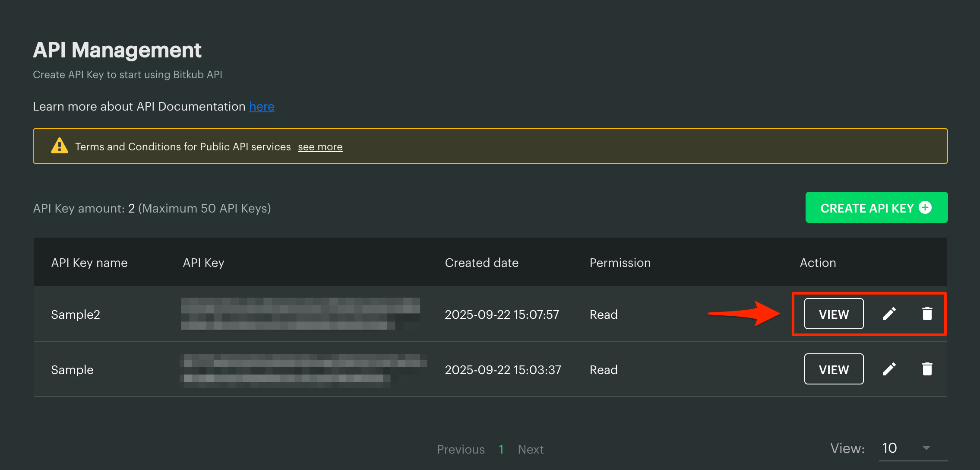Click the plus icon in the Create API Key button
The width and height of the screenshot is (980, 470).
[925, 208]
